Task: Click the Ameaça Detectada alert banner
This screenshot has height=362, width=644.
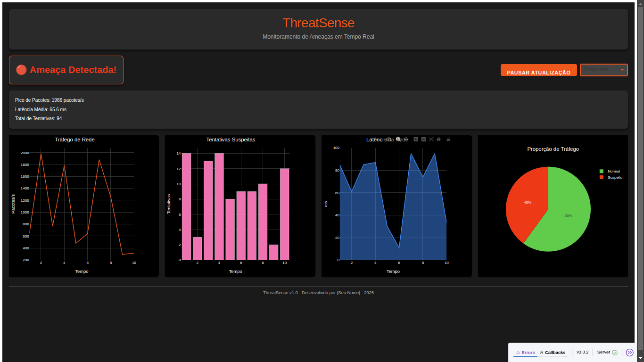Action: point(66,70)
